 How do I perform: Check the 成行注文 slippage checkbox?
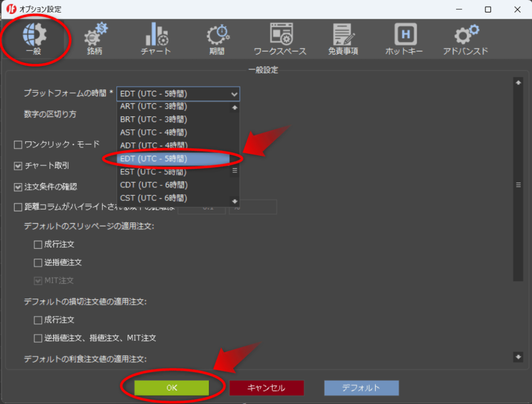click(x=38, y=244)
